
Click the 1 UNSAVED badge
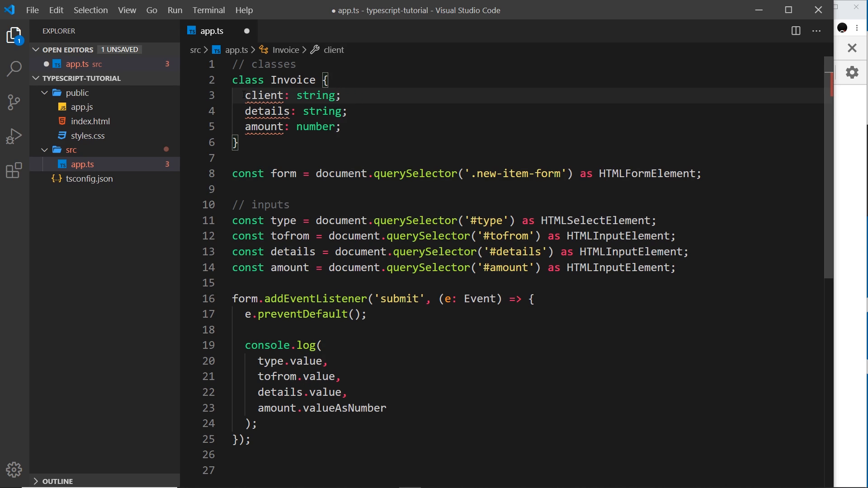120,49
